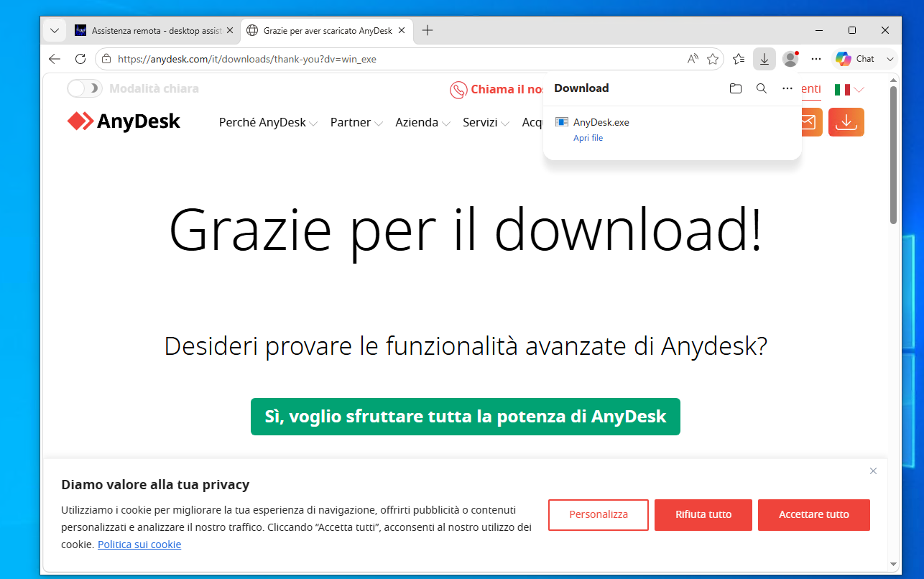Close the privacy cookie banner
Viewport: 924px width, 579px height.
click(873, 471)
